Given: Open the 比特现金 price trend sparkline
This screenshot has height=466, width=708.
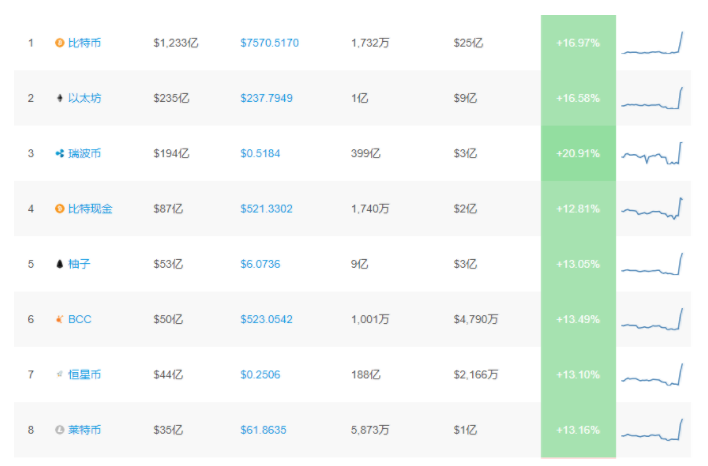Looking at the screenshot, I should 652,209.
